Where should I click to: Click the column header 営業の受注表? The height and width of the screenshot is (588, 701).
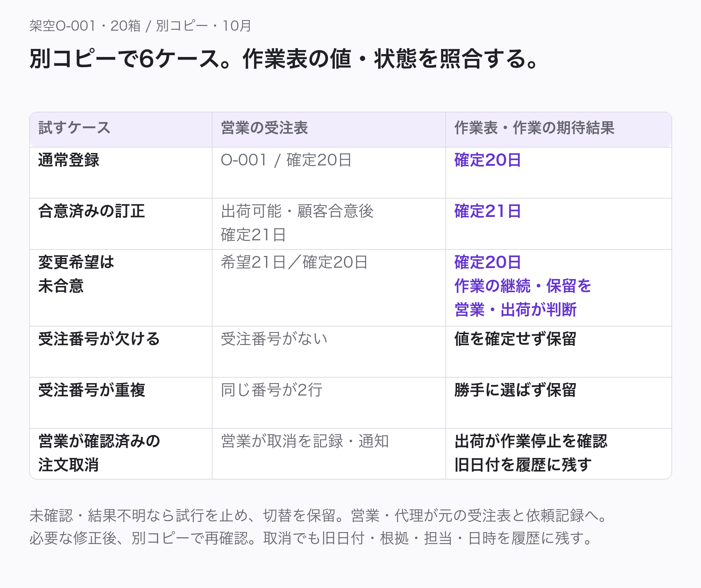tap(264, 128)
